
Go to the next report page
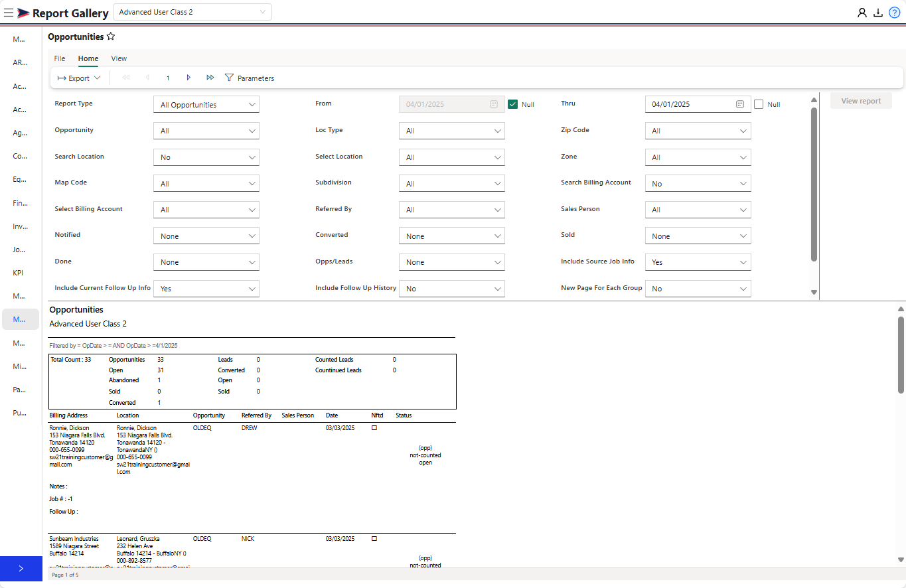[x=189, y=78]
